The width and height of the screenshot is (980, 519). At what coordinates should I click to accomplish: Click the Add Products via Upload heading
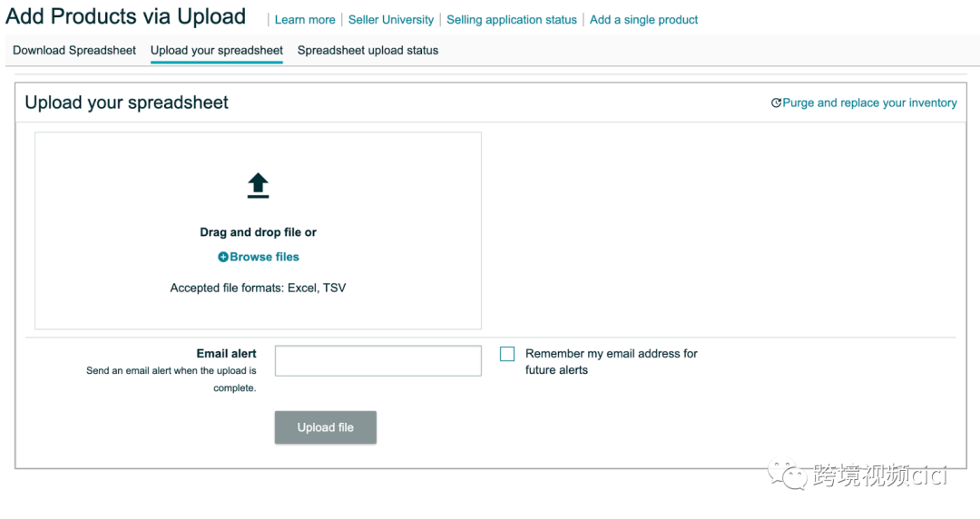[x=125, y=17]
